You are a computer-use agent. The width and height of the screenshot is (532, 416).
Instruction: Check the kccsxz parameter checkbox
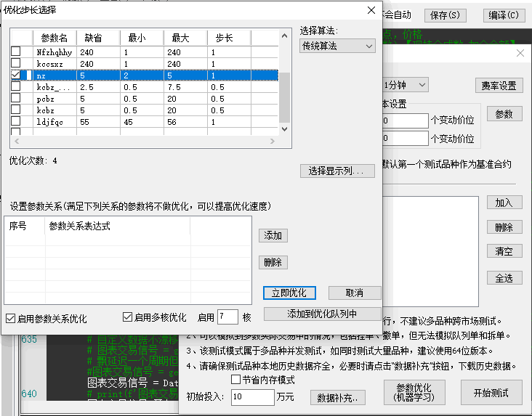pyautogui.click(x=16, y=62)
